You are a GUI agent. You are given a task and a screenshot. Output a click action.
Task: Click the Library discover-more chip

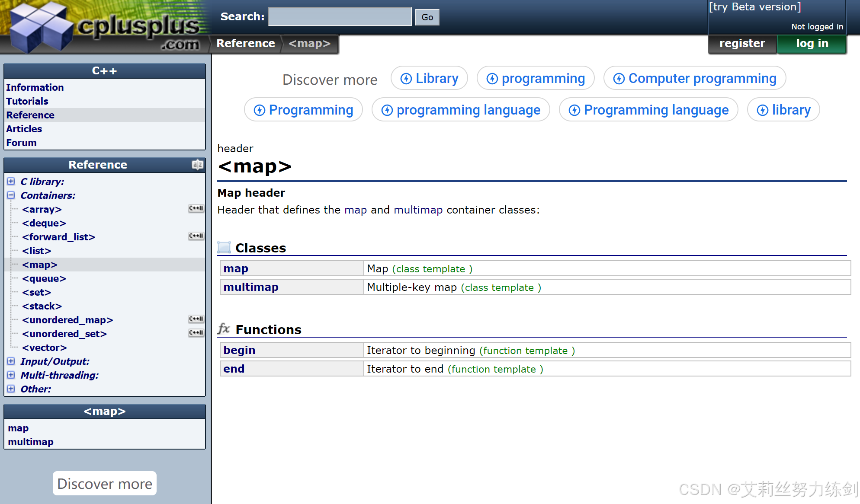[429, 78]
